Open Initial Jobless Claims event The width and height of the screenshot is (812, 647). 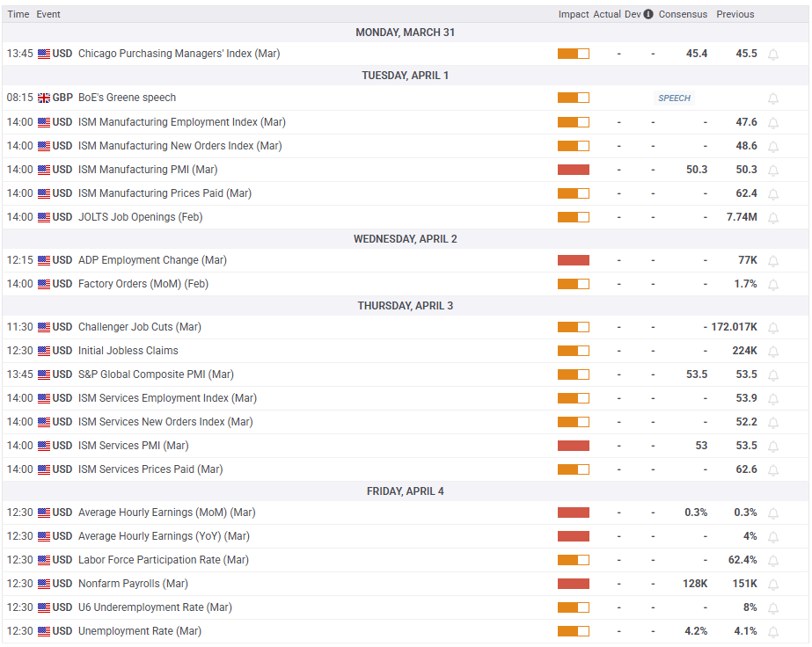pos(128,351)
